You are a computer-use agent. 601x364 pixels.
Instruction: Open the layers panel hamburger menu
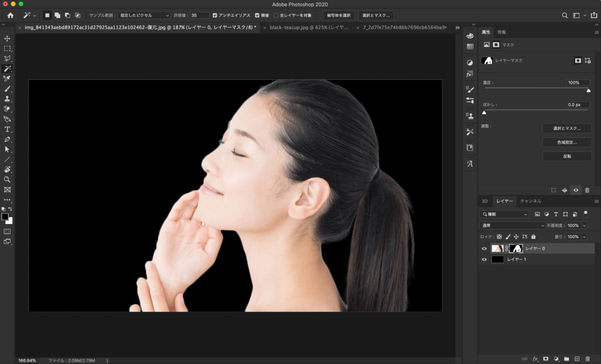click(x=596, y=201)
